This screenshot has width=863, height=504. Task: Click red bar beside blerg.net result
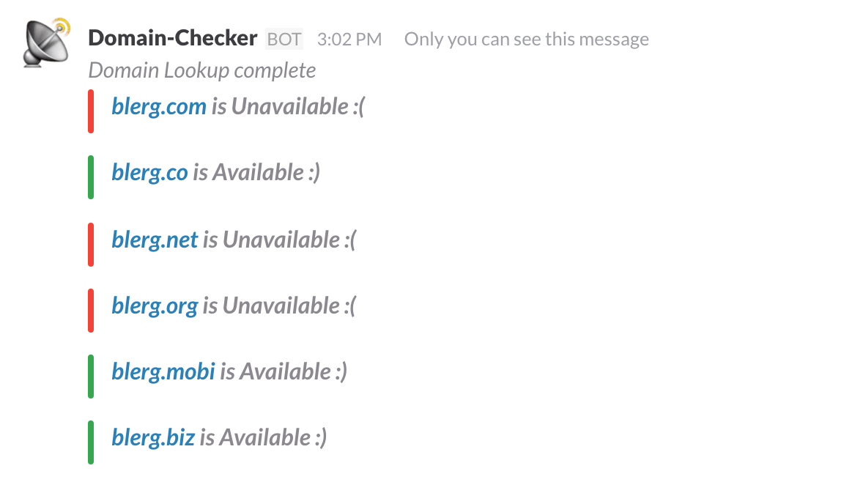(x=91, y=244)
